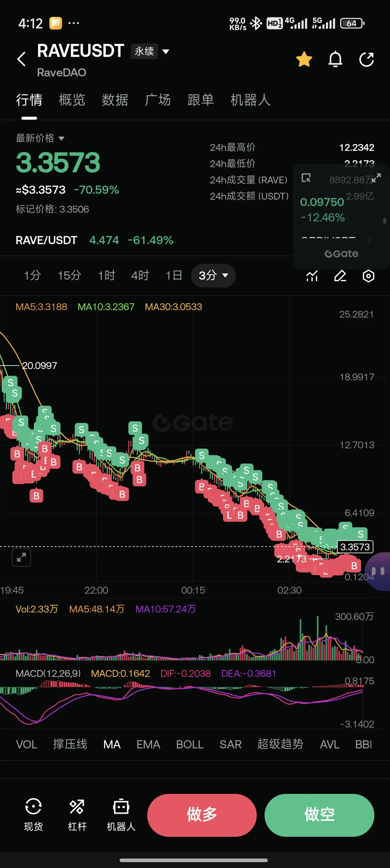Tap the 做多 long button
390x868 pixels.
202,815
